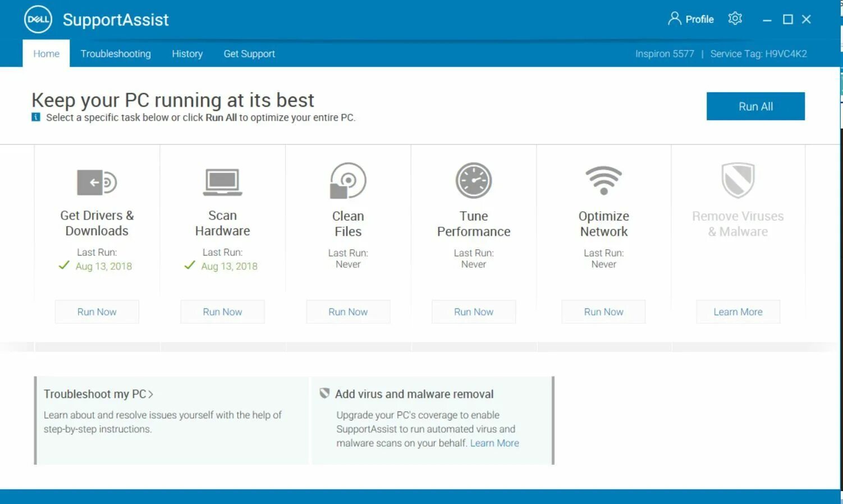Viewport: 843px width, 504px height.
Task: Click the Remove Viruses shield icon
Action: (738, 180)
